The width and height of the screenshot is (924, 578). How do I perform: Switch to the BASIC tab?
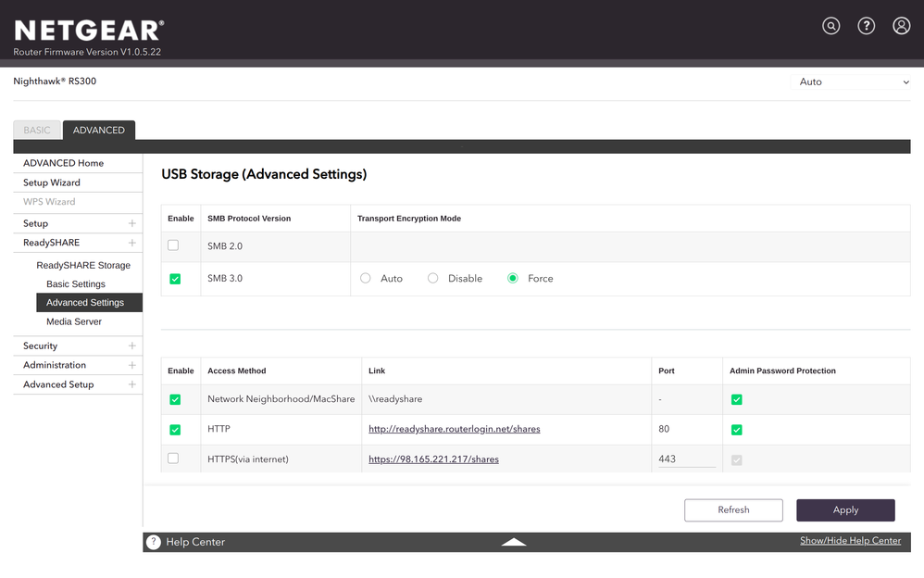pyautogui.click(x=37, y=130)
